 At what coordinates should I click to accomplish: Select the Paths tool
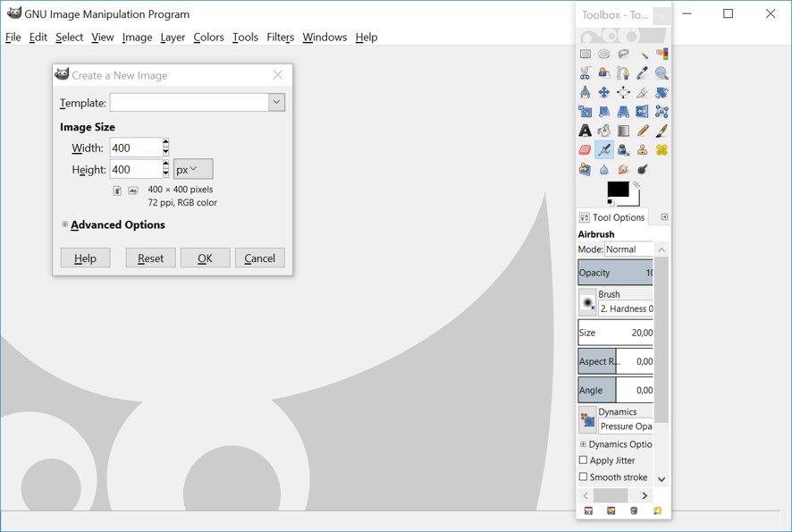[x=623, y=73]
